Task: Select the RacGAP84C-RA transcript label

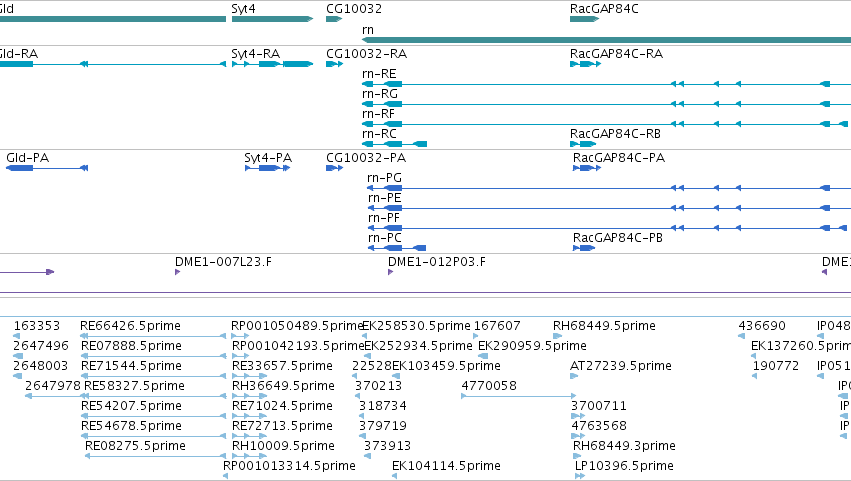Action: (x=616, y=54)
